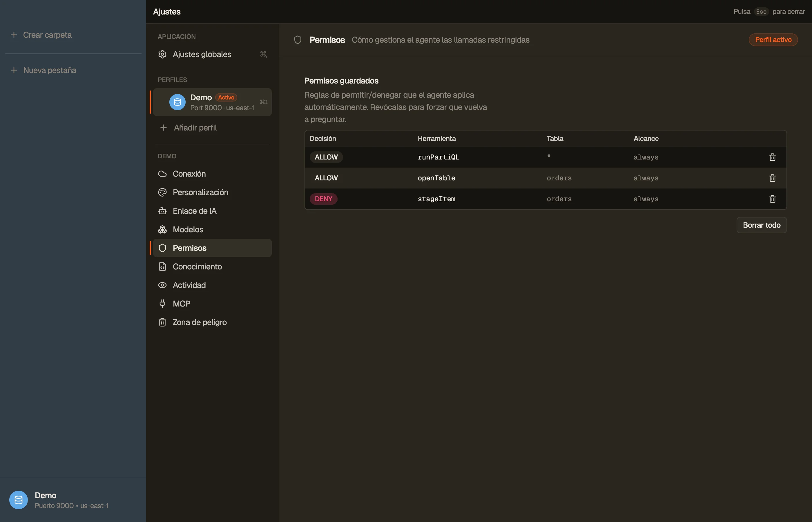Click the bottom-left Demo database avatar
The image size is (812, 522).
(x=18, y=500)
